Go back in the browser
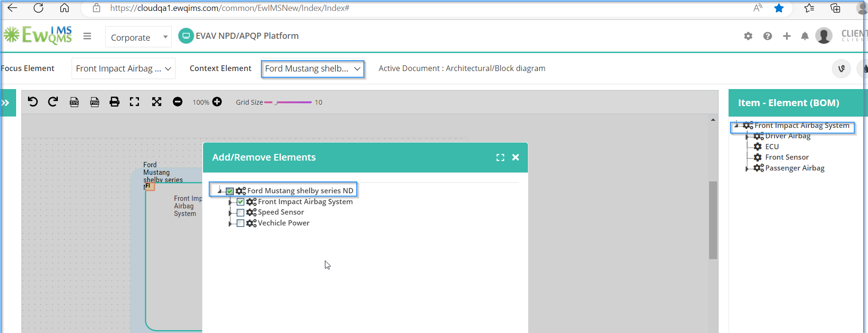868x333 pixels. point(12,8)
